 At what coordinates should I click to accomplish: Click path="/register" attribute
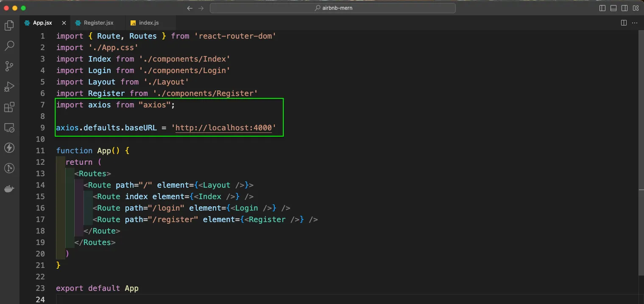click(162, 220)
